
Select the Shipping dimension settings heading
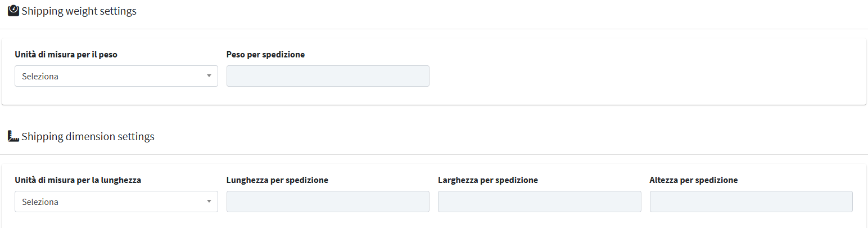click(88, 136)
